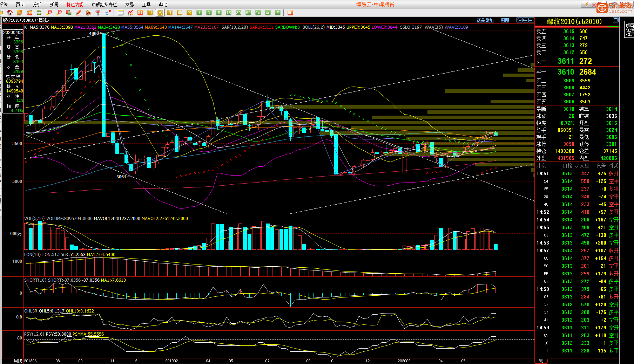This screenshot has width=634, height=364.
Task: Select the 5-minute period button
Action: point(219,13)
